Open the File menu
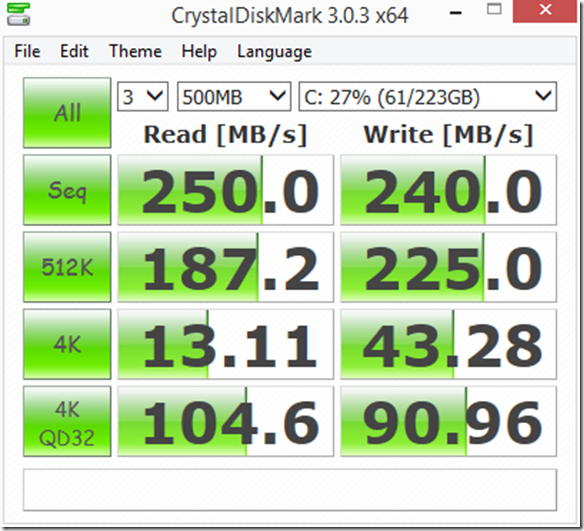584x531 pixels. pyautogui.click(x=27, y=51)
